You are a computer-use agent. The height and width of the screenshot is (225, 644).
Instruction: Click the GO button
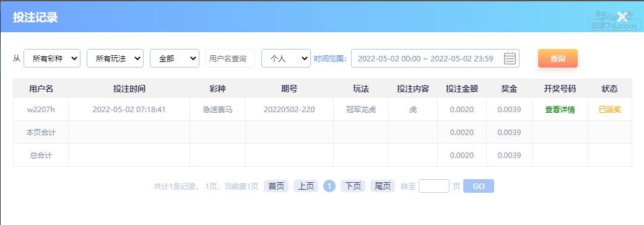(x=479, y=187)
